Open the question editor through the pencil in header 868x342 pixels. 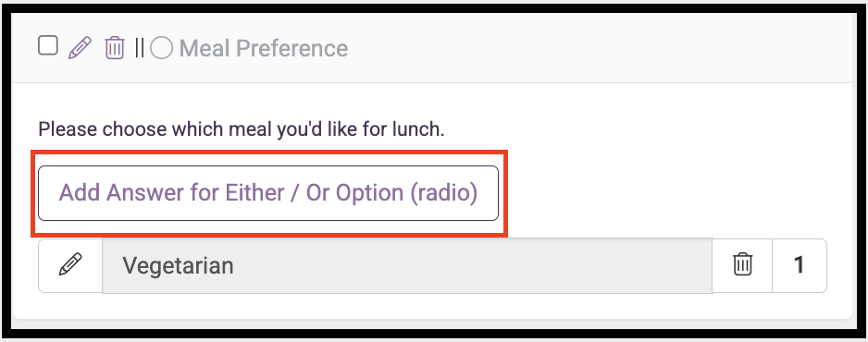pos(80,47)
